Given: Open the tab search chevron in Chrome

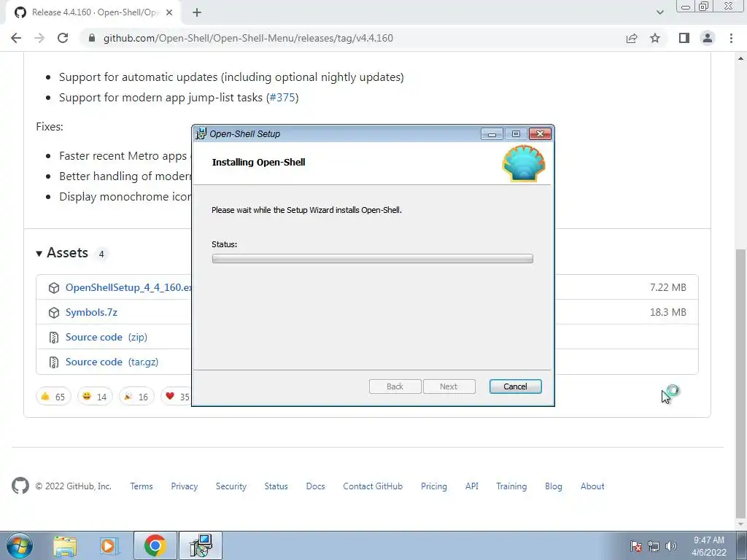Looking at the screenshot, I should coord(659,12).
